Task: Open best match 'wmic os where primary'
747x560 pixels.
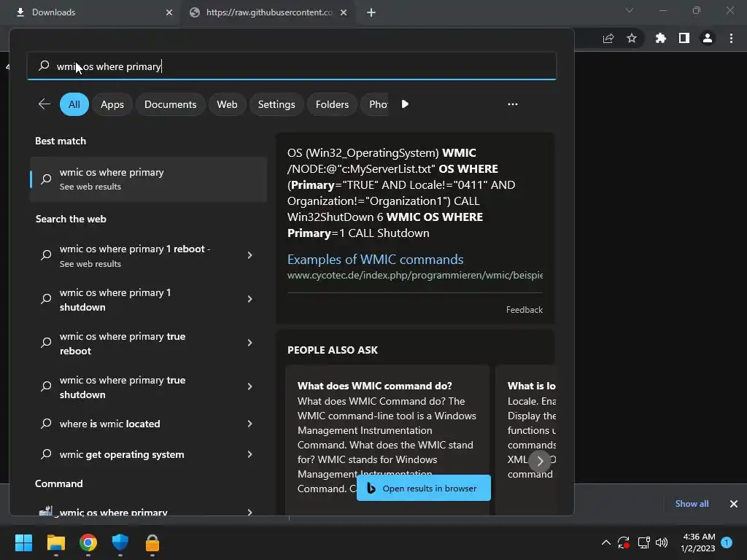Action: pyautogui.click(x=148, y=179)
